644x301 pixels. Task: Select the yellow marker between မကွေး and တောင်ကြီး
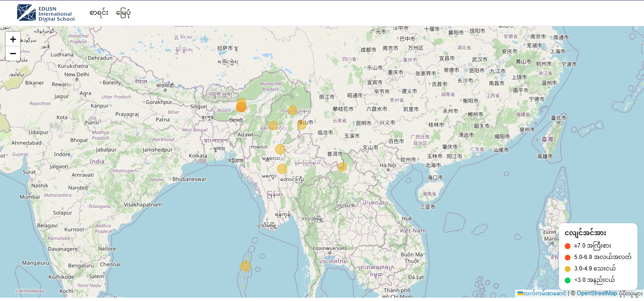tap(282, 169)
